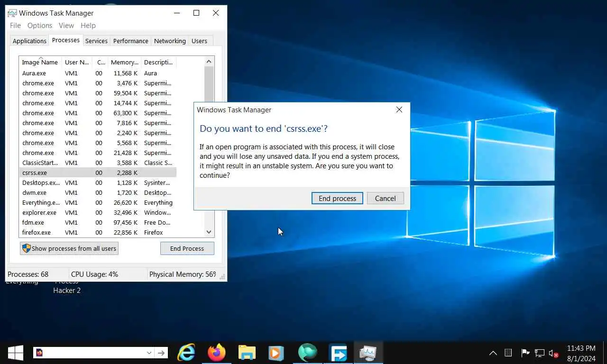Viewport: 607px width, 364px height.
Task: Sort by Image Name column header
Action: coord(40,62)
